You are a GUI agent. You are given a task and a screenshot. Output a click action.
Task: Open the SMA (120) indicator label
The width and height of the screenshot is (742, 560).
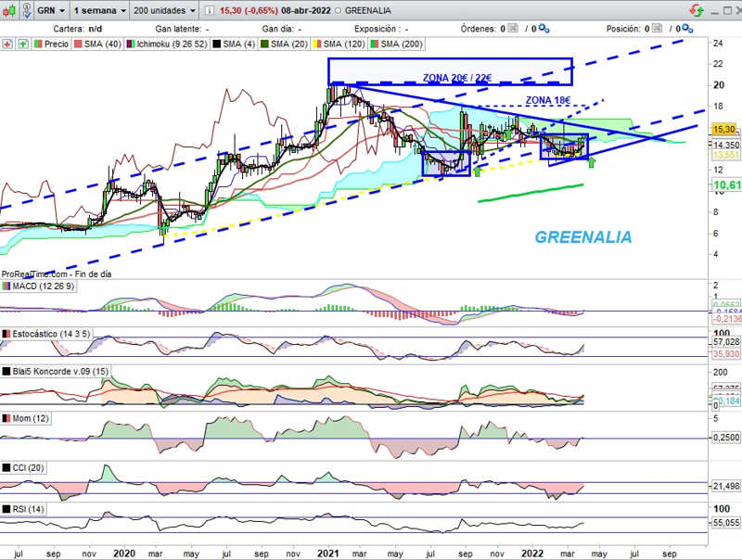(339, 44)
